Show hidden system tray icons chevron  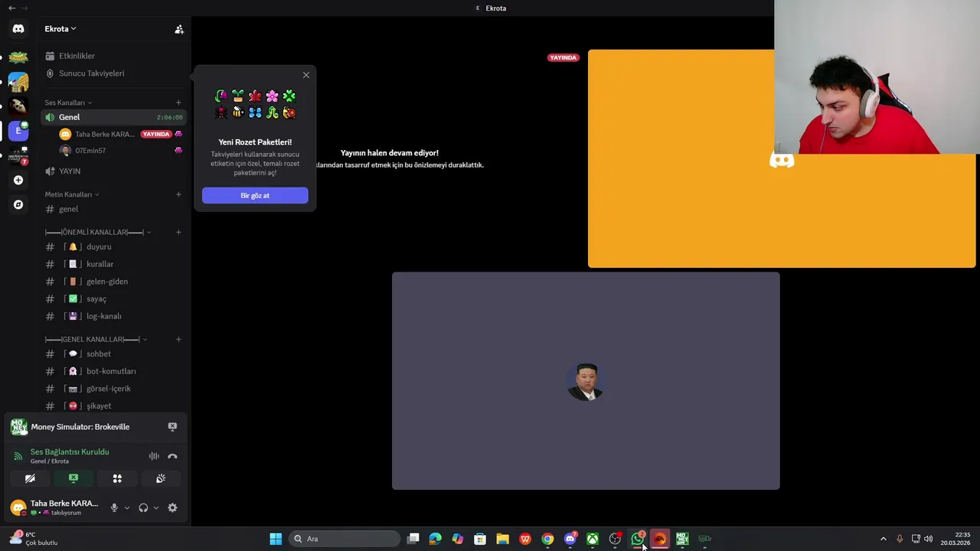pyautogui.click(x=883, y=539)
